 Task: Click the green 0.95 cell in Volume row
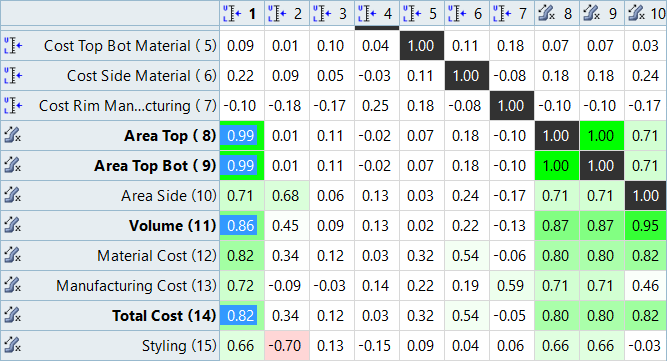click(645, 225)
